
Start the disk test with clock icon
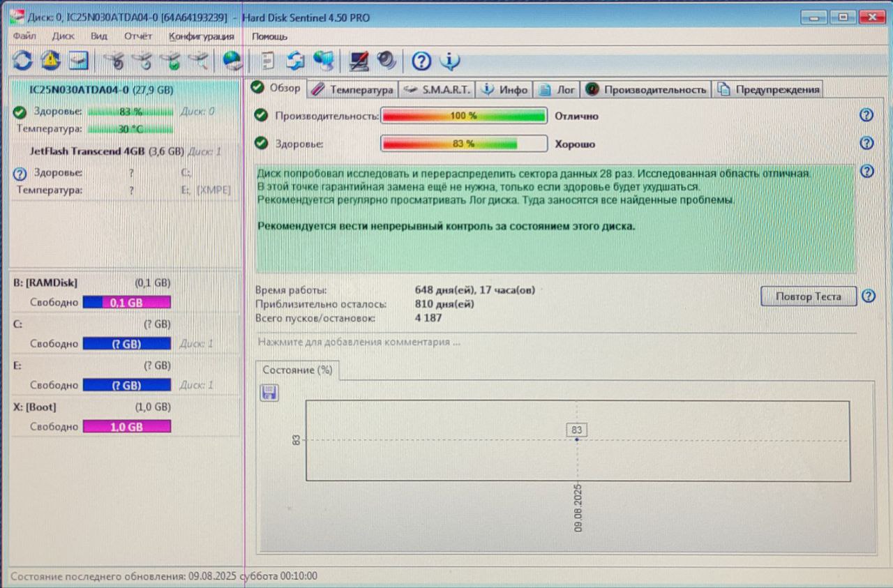point(143,61)
